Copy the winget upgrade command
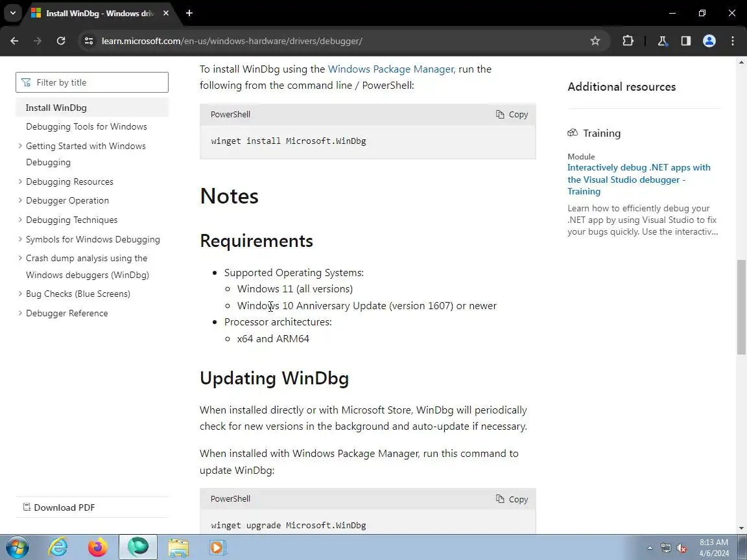 (512, 499)
